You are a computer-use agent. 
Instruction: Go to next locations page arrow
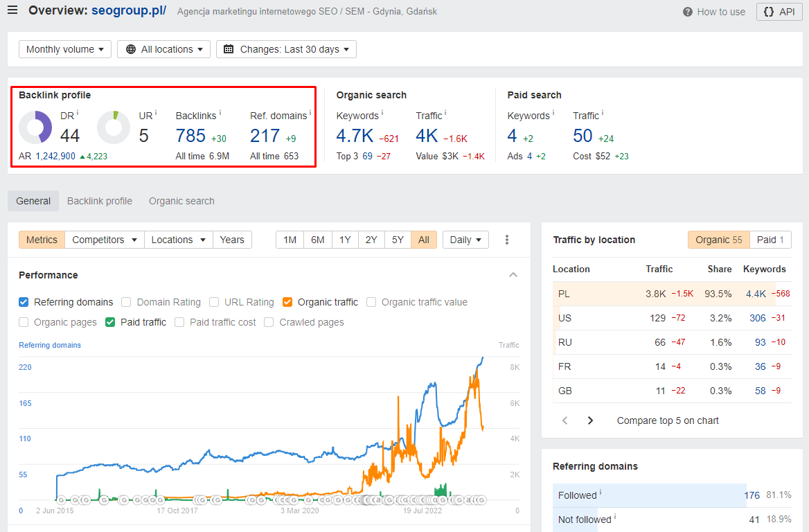[x=590, y=420]
